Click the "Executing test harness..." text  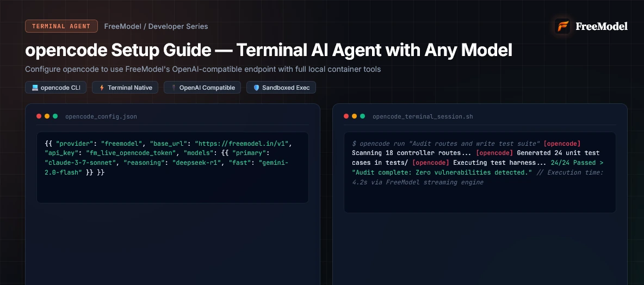pos(500,163)
